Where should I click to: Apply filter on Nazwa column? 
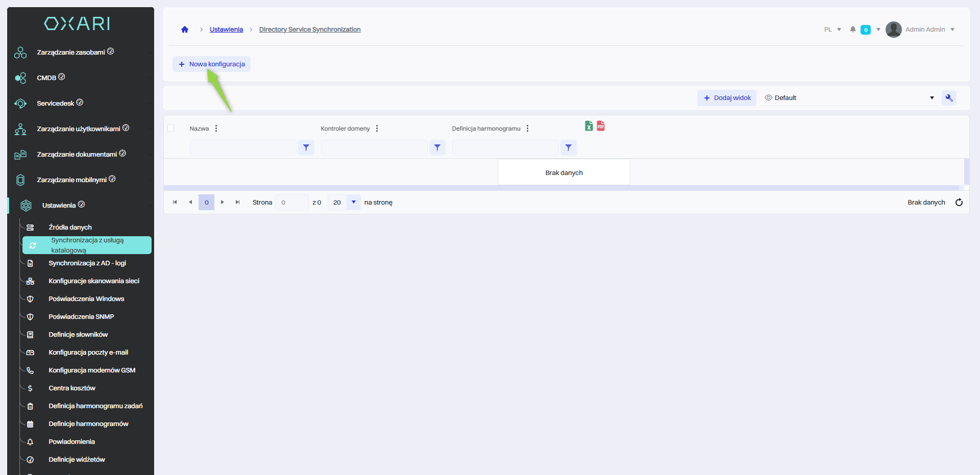pyautogui.click(x=306, y=148)
